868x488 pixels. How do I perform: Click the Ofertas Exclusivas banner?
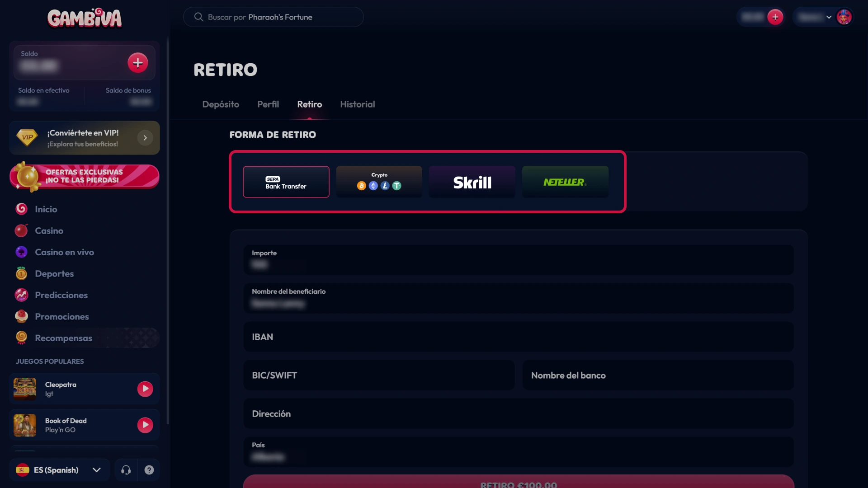pyautogui.click(x=85, y=176)
